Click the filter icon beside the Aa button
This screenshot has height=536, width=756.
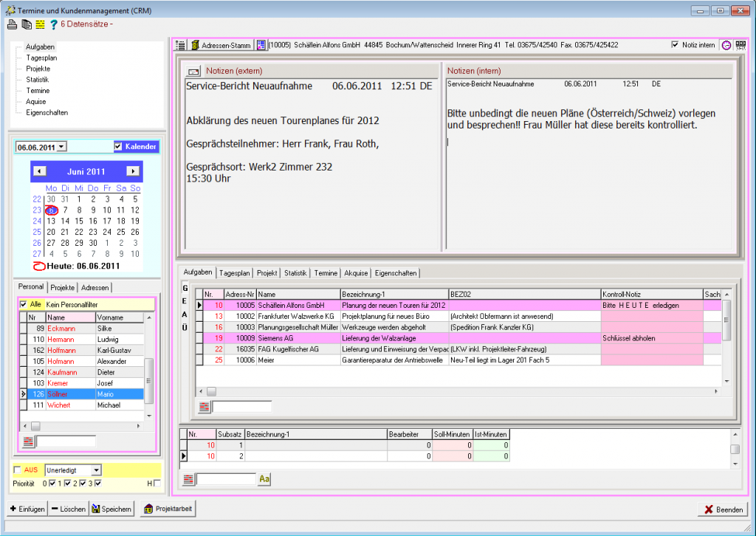click(188, 479)
